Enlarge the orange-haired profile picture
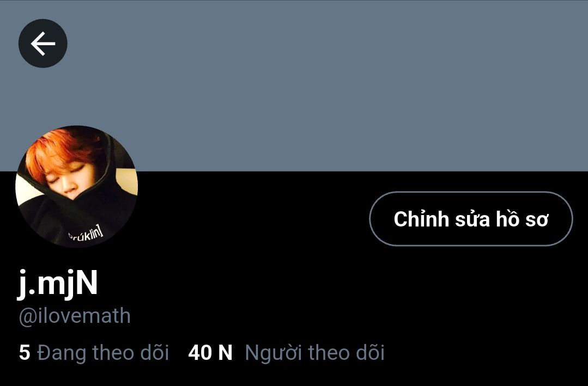The image size is (588, 386). [76, 186]
